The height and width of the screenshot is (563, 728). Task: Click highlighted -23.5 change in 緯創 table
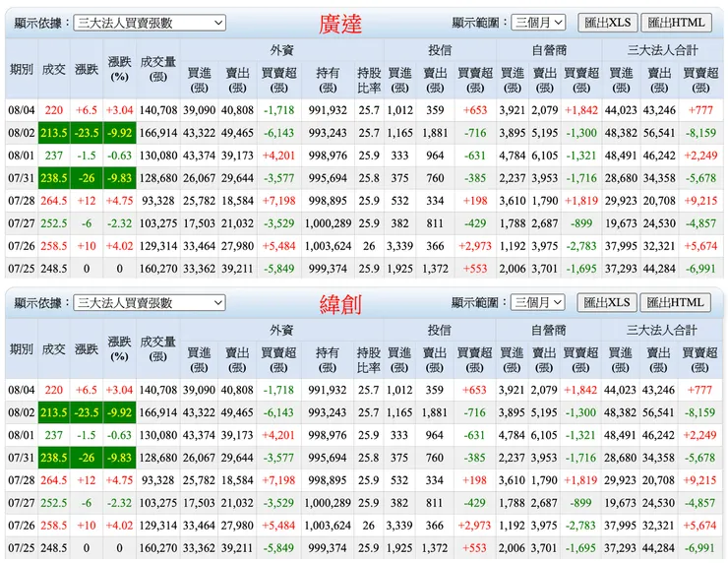point(87,412)
